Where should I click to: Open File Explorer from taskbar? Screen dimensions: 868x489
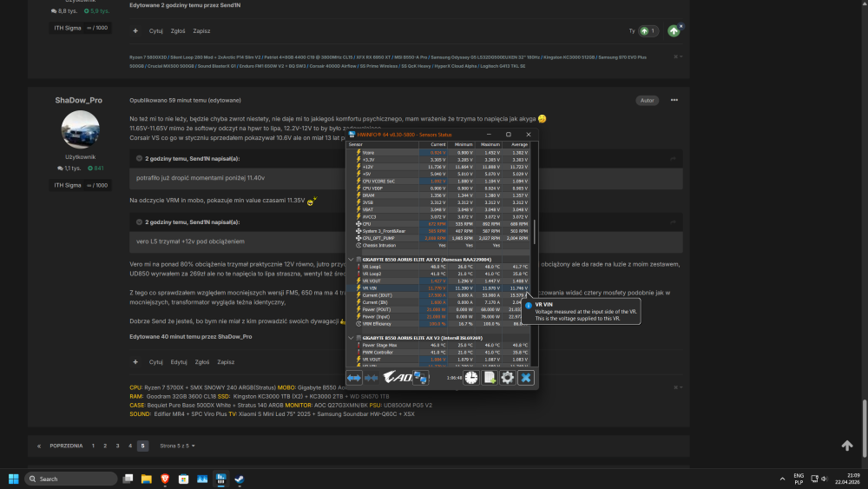[146, 479]
